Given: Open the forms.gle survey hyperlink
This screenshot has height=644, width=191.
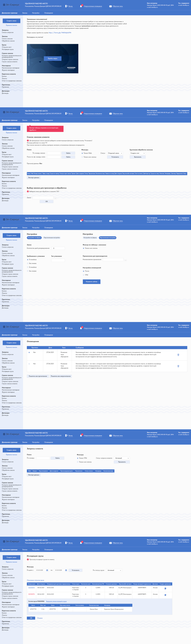Looking at the screenshot, I should click(60, 33).
